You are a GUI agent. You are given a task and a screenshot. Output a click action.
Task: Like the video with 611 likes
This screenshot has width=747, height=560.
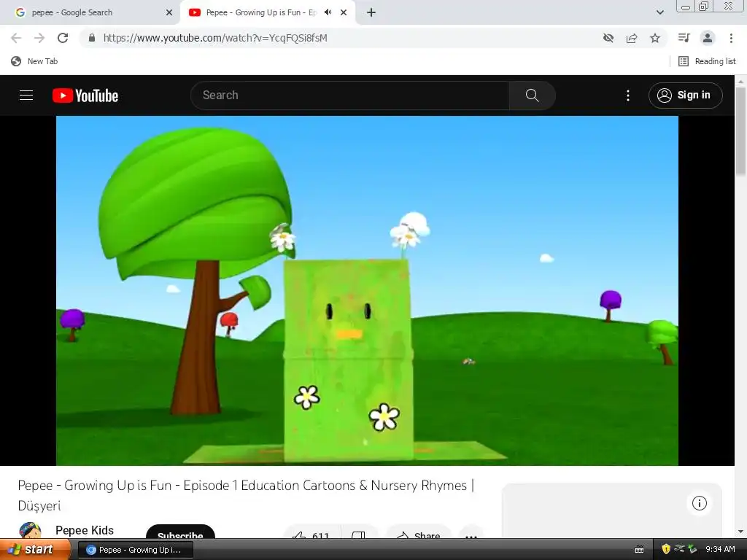click(x=311, y=533)
